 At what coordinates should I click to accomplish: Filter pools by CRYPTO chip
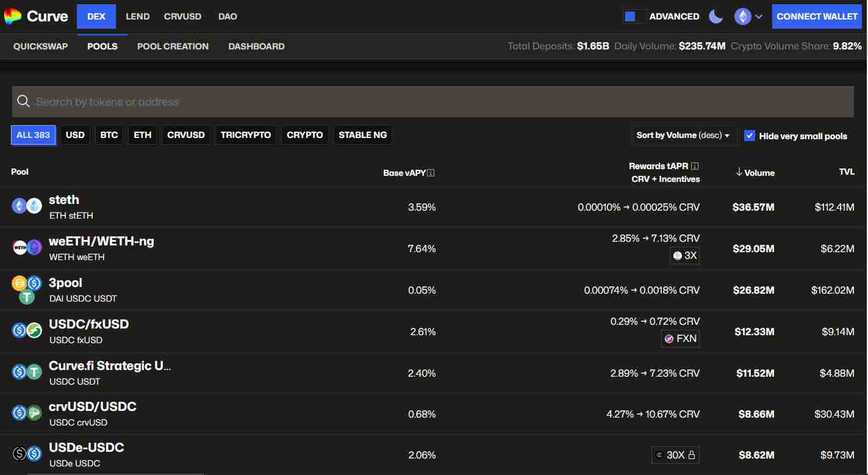tap(305, 135)
